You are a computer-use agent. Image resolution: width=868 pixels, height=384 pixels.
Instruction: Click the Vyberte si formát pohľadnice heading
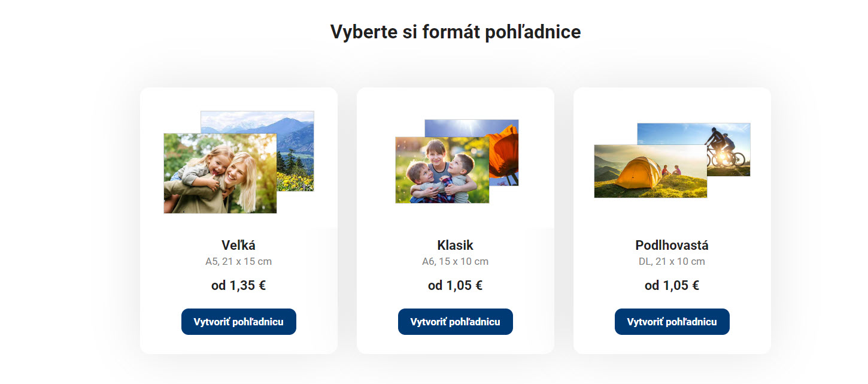pos(456,32)
